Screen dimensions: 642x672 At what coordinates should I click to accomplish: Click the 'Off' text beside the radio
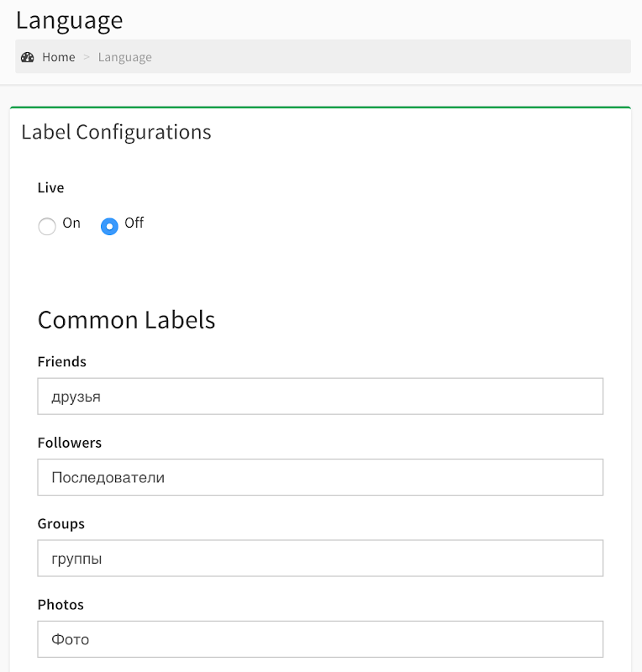pos(134,223)
